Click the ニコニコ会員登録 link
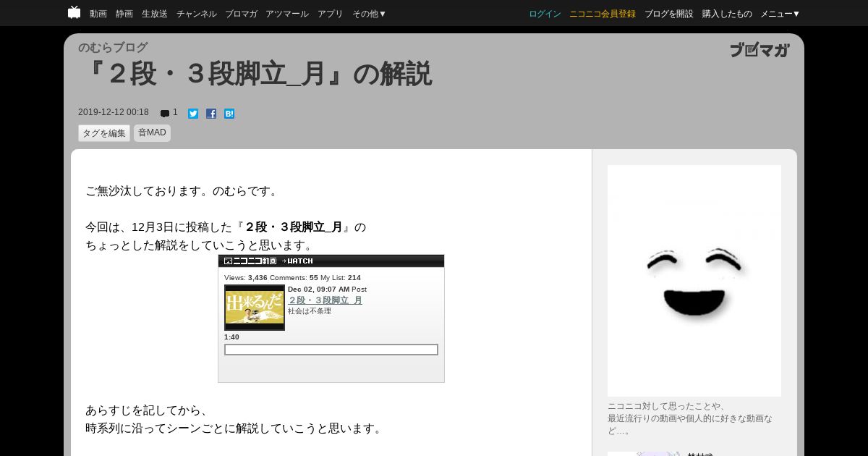 [603, 14]
